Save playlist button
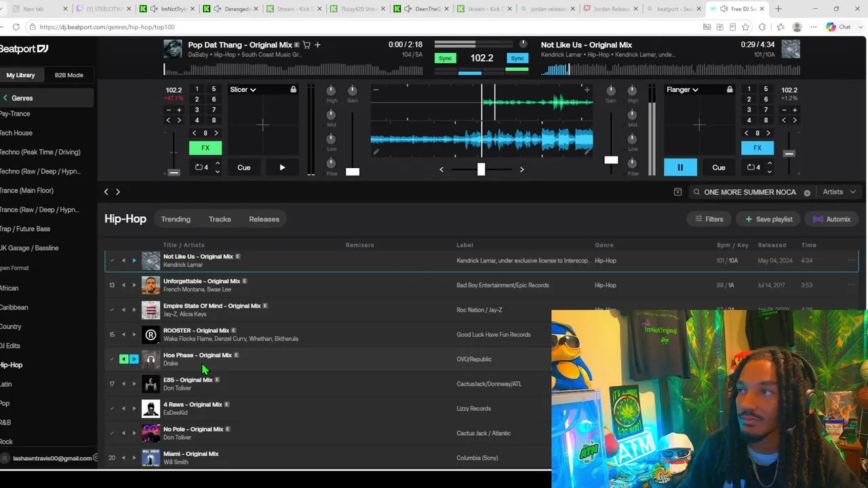868x488 pixels. click(769, 219)
